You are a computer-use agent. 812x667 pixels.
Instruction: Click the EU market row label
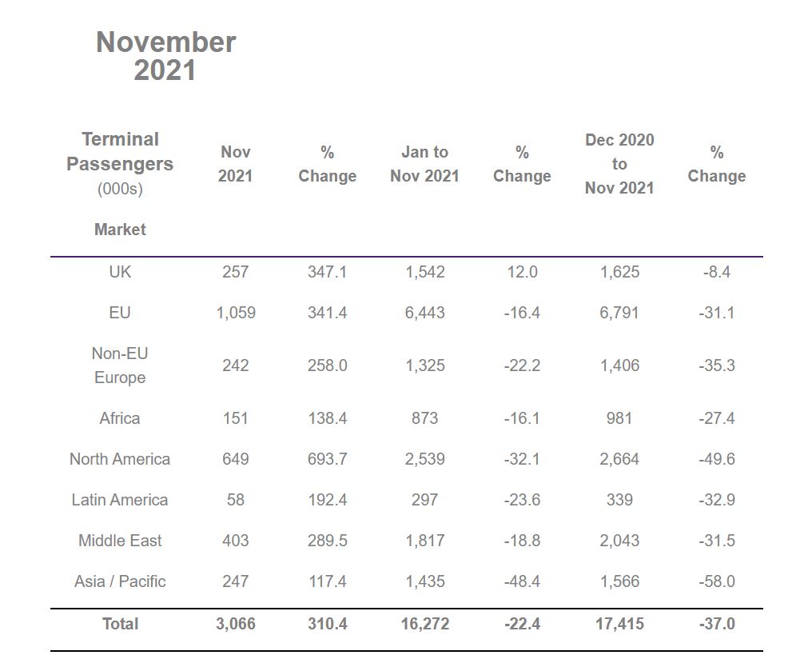tap(120, 313)
